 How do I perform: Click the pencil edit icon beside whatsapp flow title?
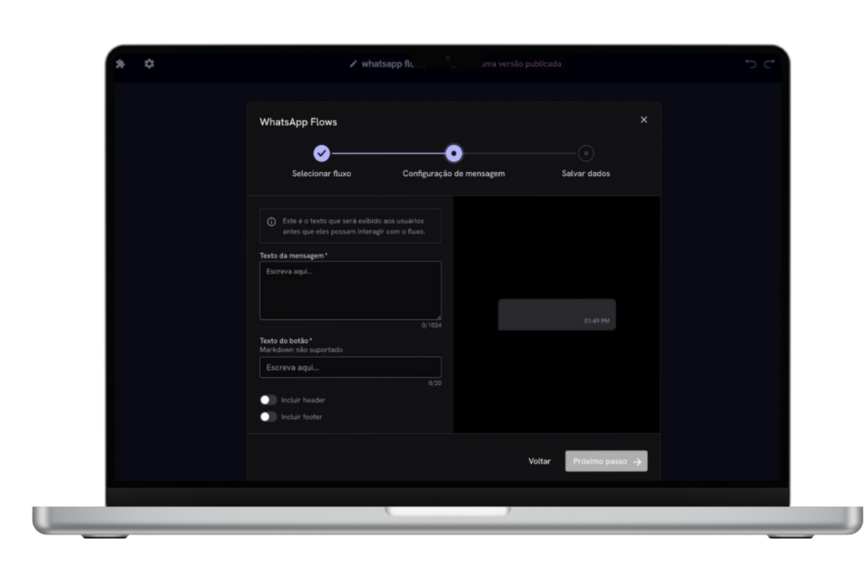(353, 64)
